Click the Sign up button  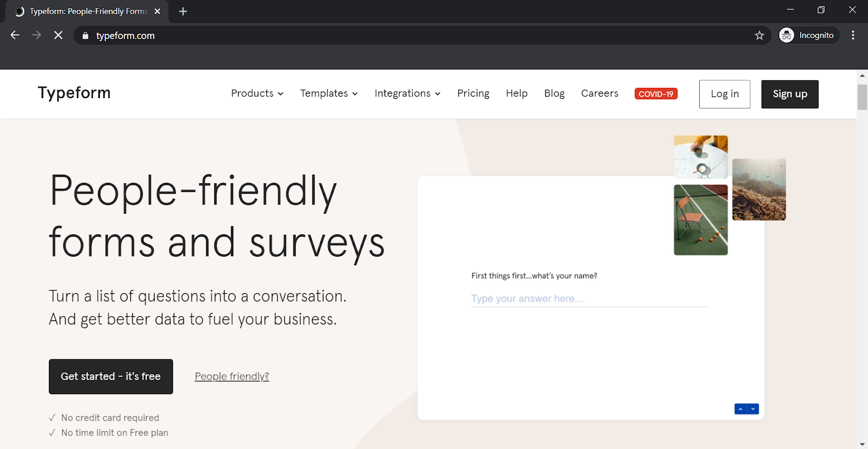pyautogui.click(x=790, y=94)
